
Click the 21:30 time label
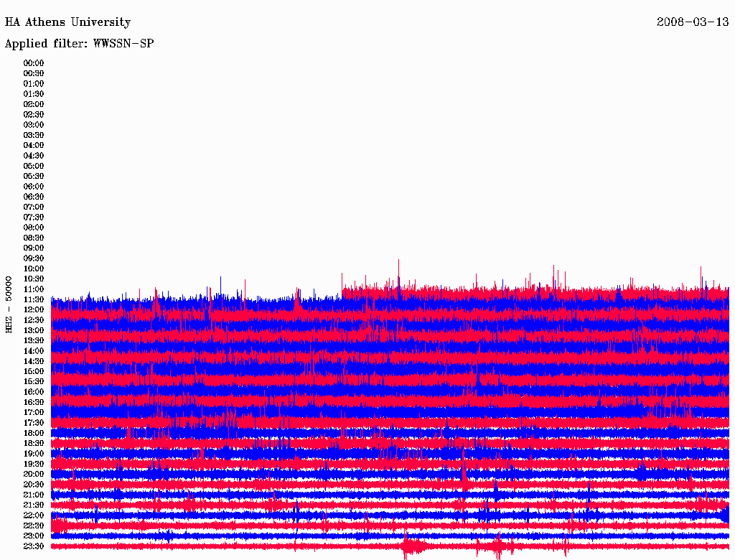tap(34, 505)
